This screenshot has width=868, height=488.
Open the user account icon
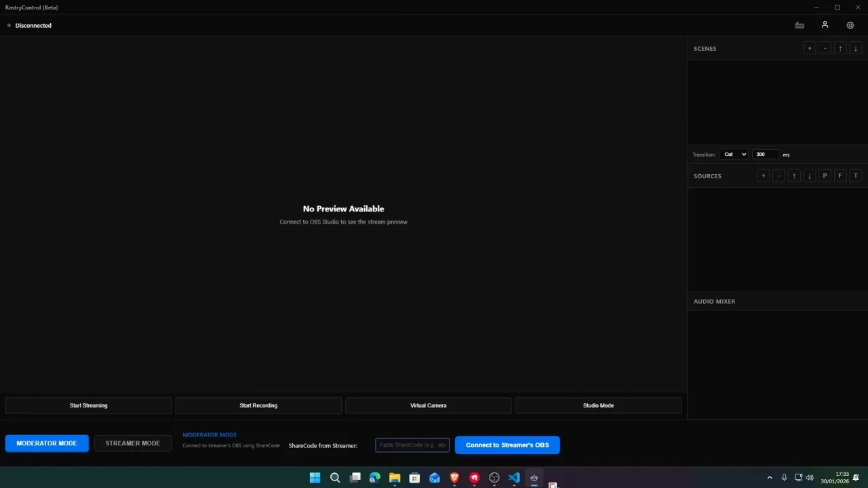tap(825, 25)
